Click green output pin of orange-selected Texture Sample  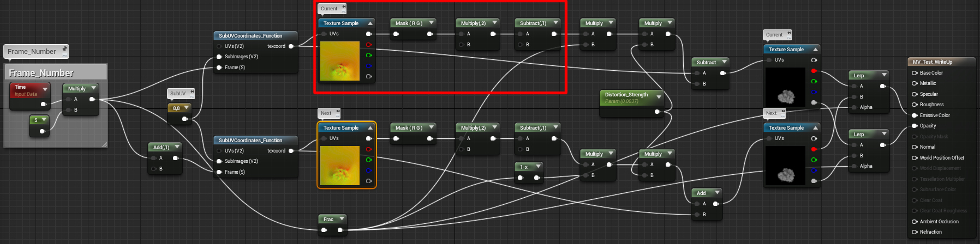coord(369,160)
